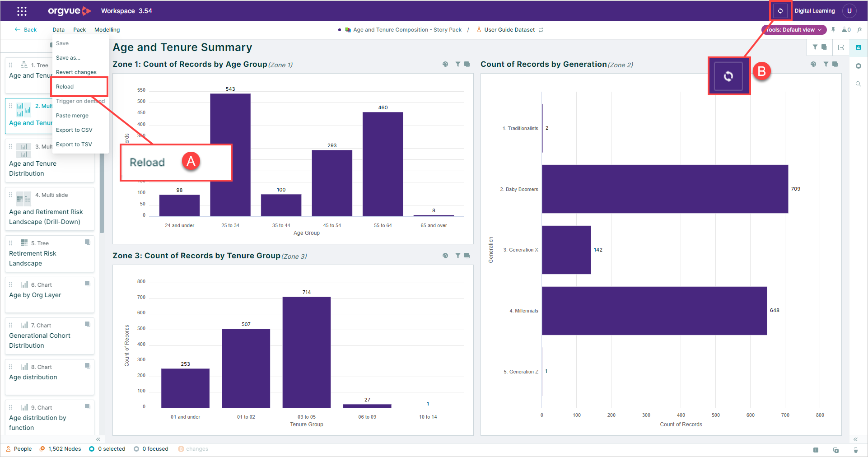Open the color palette icon for Zone 1 chart
The height and width of the screenshot is (457, 868).
[445, 65]
